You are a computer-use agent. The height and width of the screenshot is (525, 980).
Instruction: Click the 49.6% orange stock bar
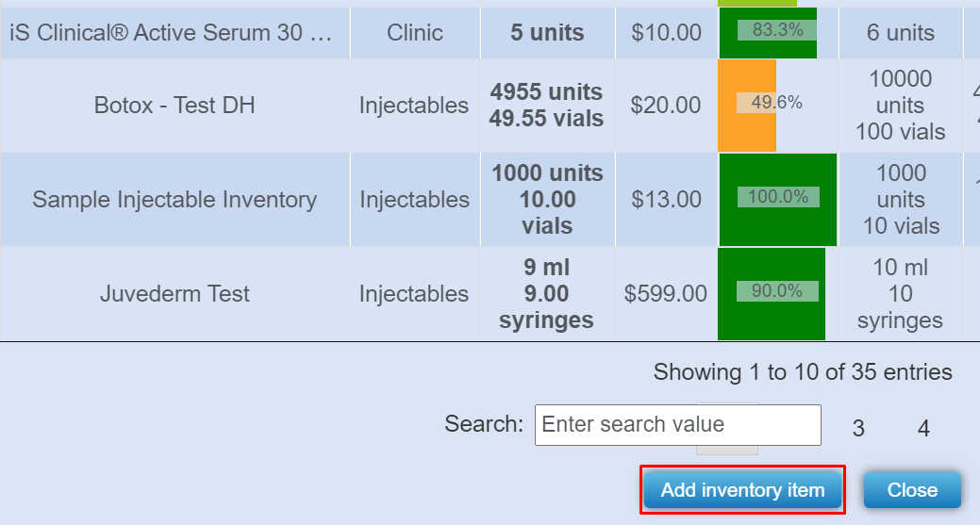pos(747,106)
